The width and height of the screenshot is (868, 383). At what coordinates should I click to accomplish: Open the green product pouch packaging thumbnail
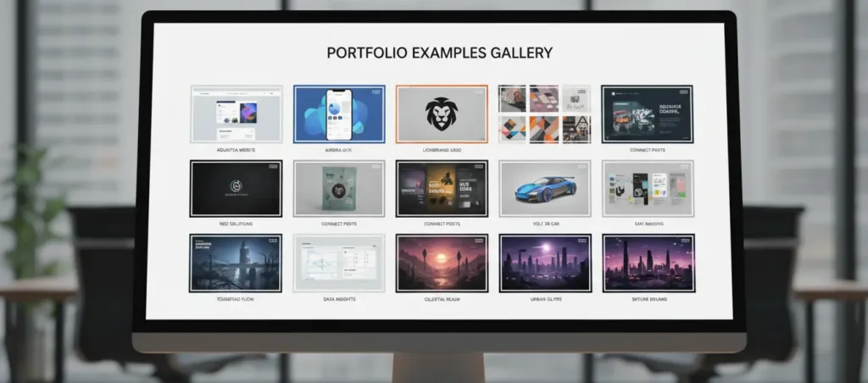(339, 188)
